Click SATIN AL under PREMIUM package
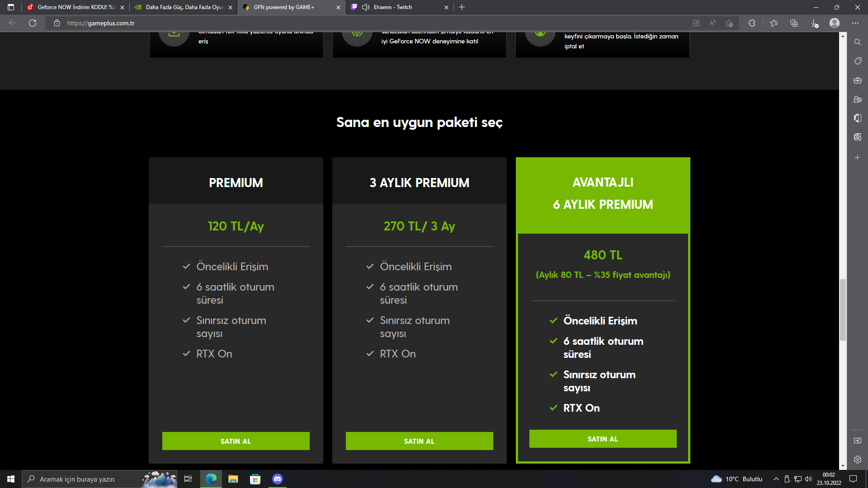The image size is (868, 488). (x=236, y=441)
